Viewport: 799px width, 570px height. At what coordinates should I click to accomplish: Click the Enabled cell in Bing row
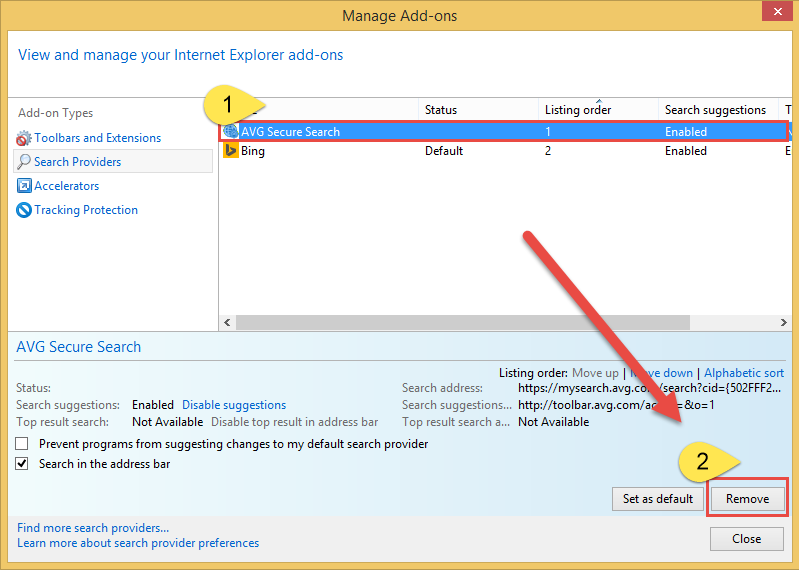click(686, 151)
